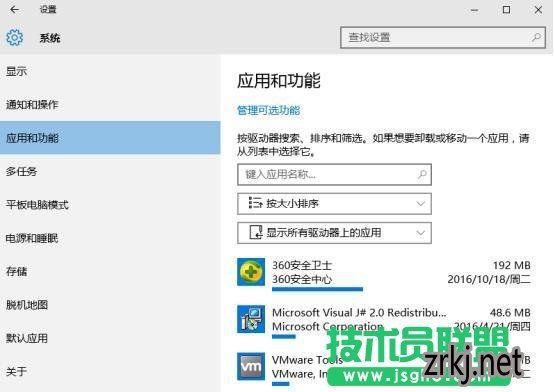
Task: Open the 管理可选功能 link
Action: pos(269,110)
